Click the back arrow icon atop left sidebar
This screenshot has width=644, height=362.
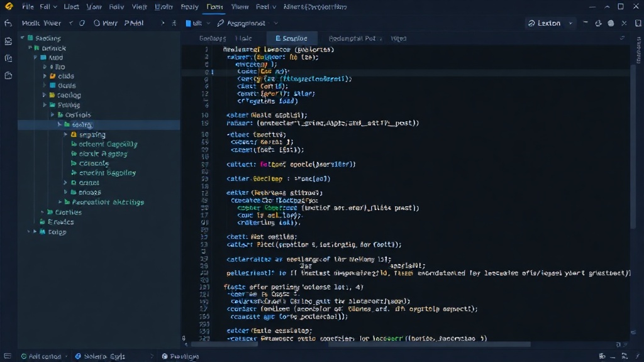(x=8, y=23)
